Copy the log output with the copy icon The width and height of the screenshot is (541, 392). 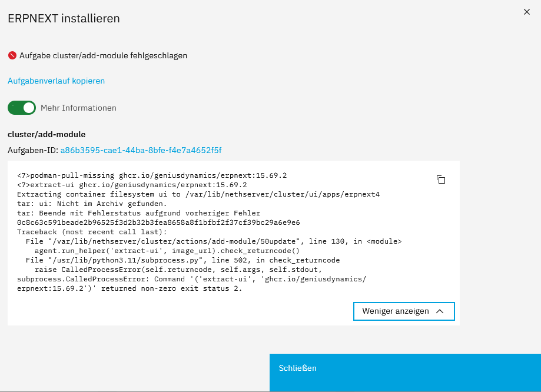click(440, 180)
